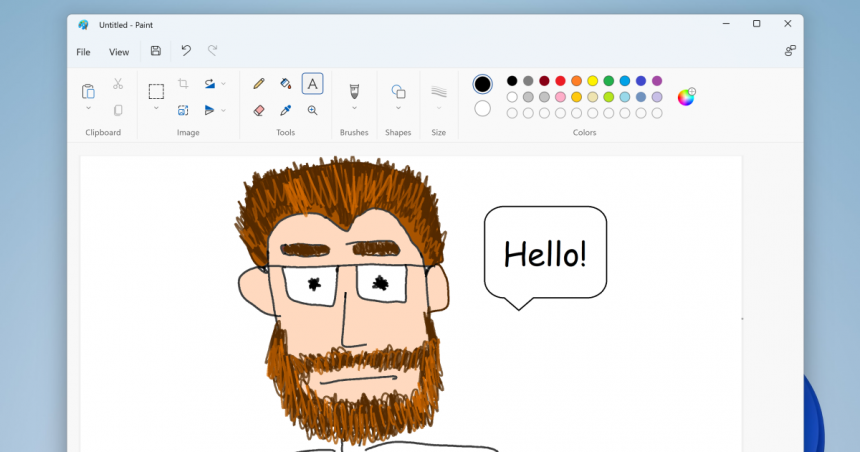This screenshot has height=452, width=860.
Task: Click the Crop icon
Action: click(x=183, y=83)
